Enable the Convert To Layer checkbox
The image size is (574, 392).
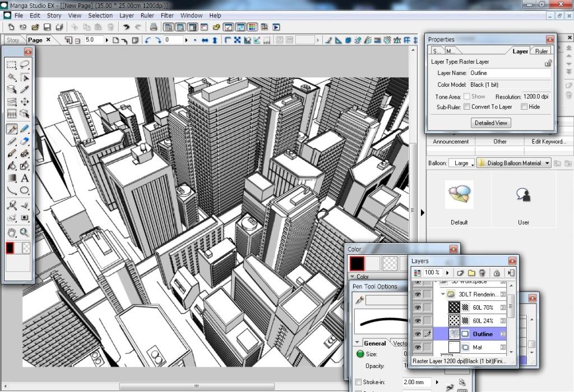tap(467, 106)
